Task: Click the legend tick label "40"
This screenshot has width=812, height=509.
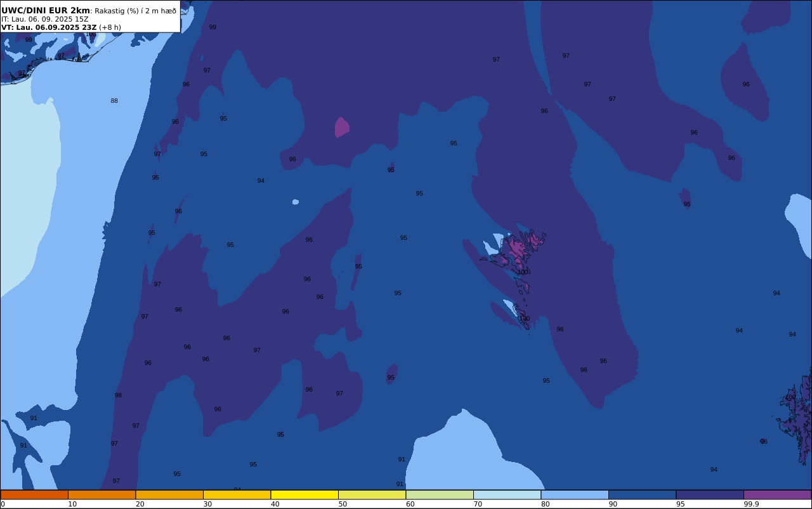Action: point(275,504)
